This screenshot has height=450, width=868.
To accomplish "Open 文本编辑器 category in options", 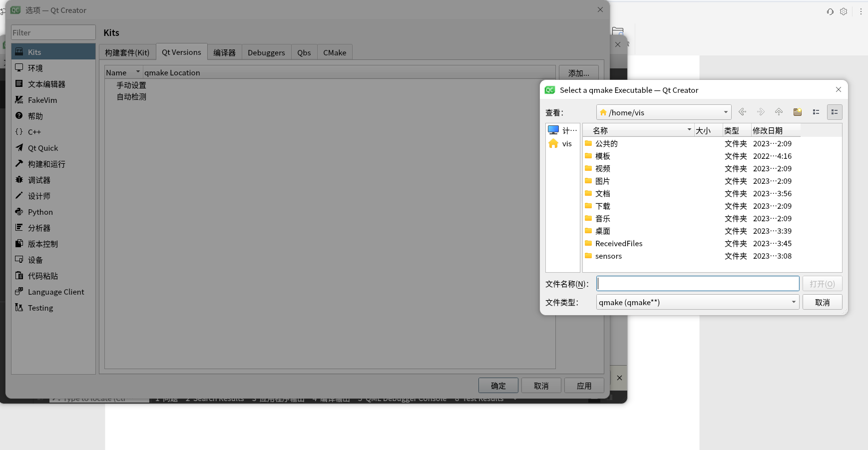I will (53, 84).
